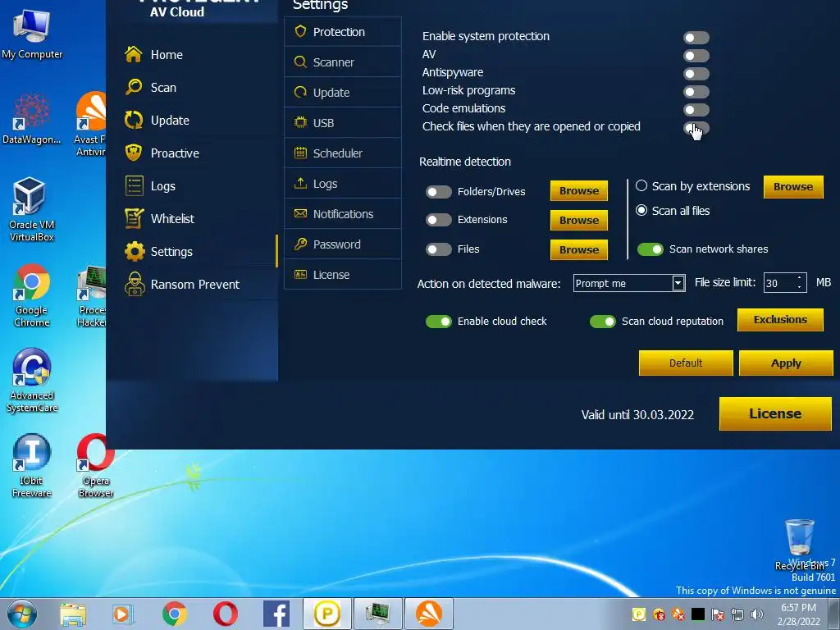Viewport: 840px width, 630px height.
Task: Open Action on detected malware dropdown
Action: click(629, 283)
